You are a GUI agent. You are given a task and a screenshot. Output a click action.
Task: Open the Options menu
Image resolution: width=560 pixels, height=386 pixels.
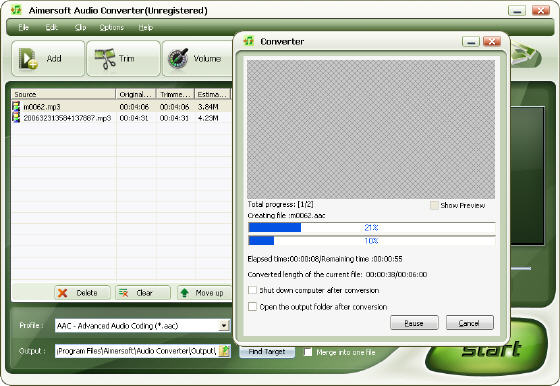111,27
